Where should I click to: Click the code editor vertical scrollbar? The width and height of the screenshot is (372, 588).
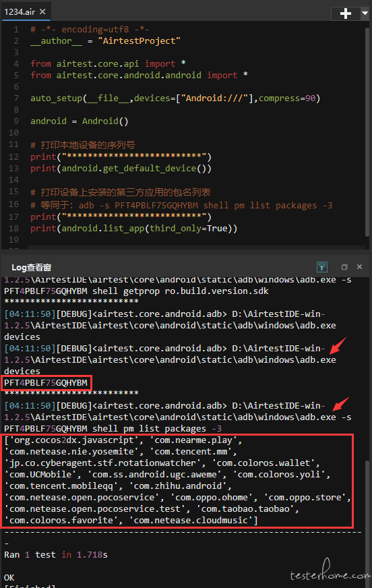point(367,131)
